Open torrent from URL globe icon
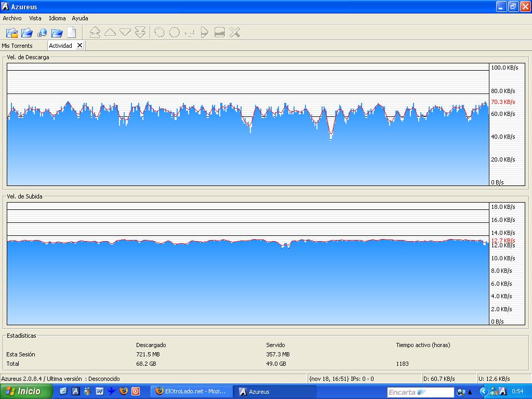Screen dimensions: 532x399 click(42, 33)
